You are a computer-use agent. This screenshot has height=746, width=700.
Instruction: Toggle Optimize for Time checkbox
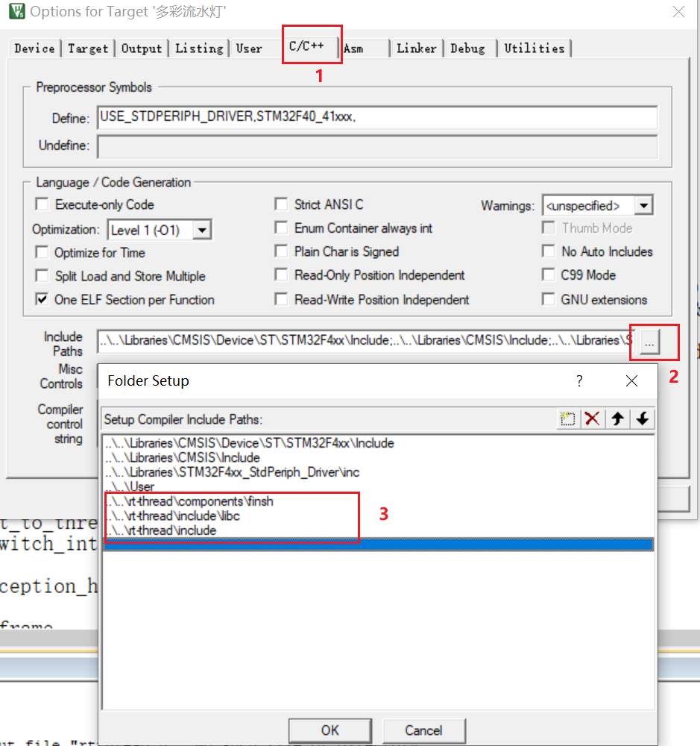42,251
